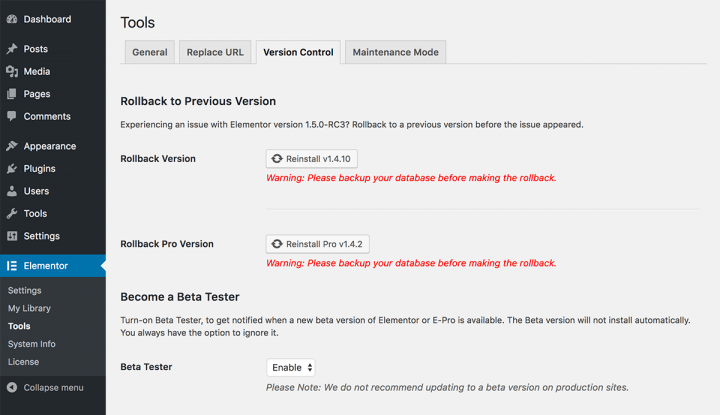Click the Users person icon
This screenshot has height=415, width=720.
click(12, 191)
